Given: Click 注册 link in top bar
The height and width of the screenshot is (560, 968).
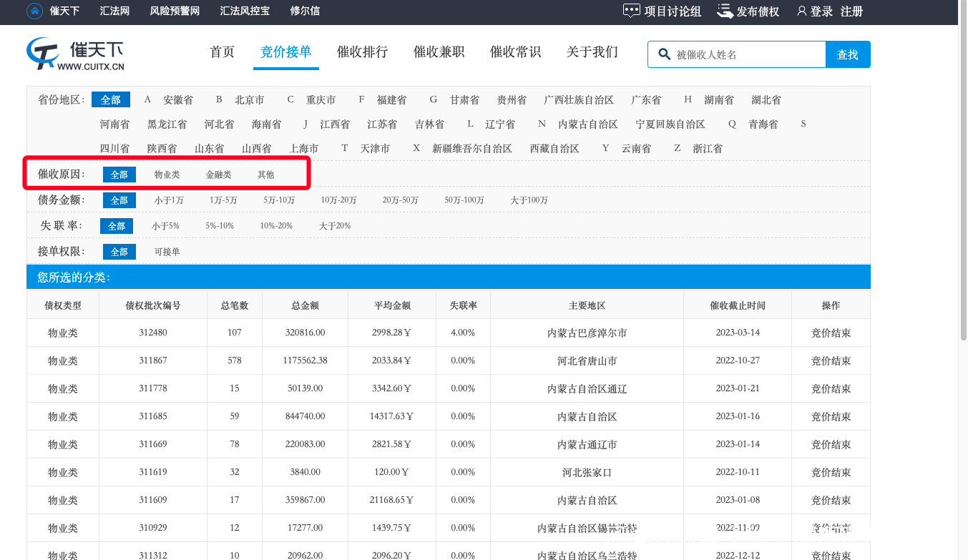Looking at the screenshot, I should click(851, 11).
